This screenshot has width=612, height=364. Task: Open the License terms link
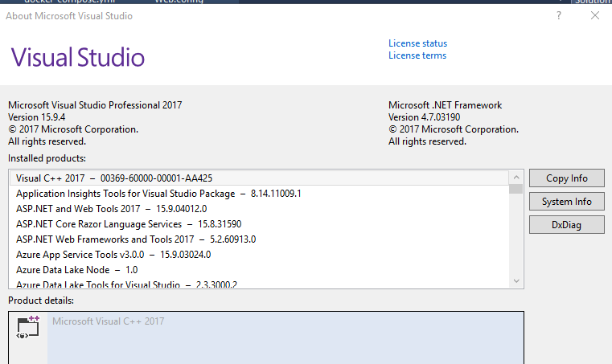coord(417,55)
